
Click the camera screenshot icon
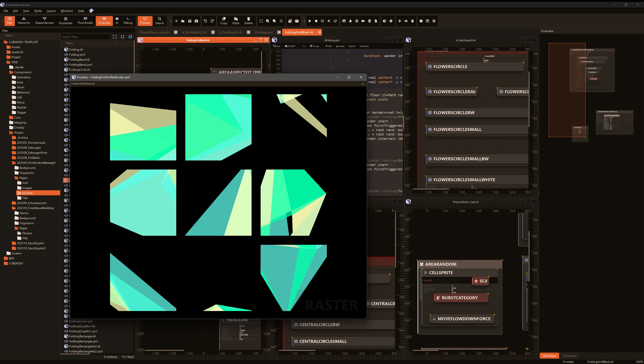(196, 21)
